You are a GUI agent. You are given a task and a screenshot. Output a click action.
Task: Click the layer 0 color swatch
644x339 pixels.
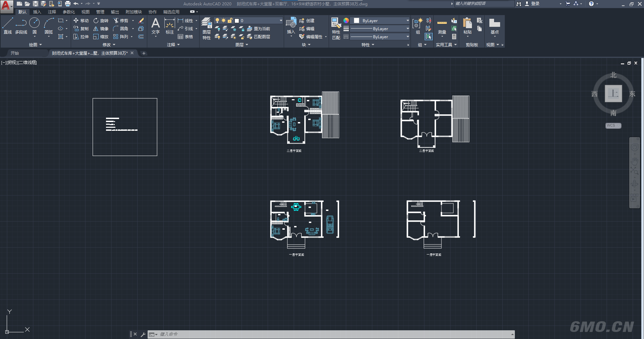[236, 20]
